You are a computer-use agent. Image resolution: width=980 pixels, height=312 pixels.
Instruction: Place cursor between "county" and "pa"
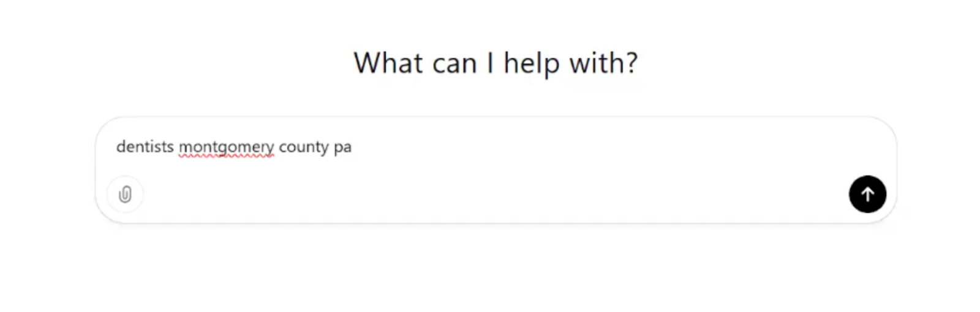click(x=331, y=147)
